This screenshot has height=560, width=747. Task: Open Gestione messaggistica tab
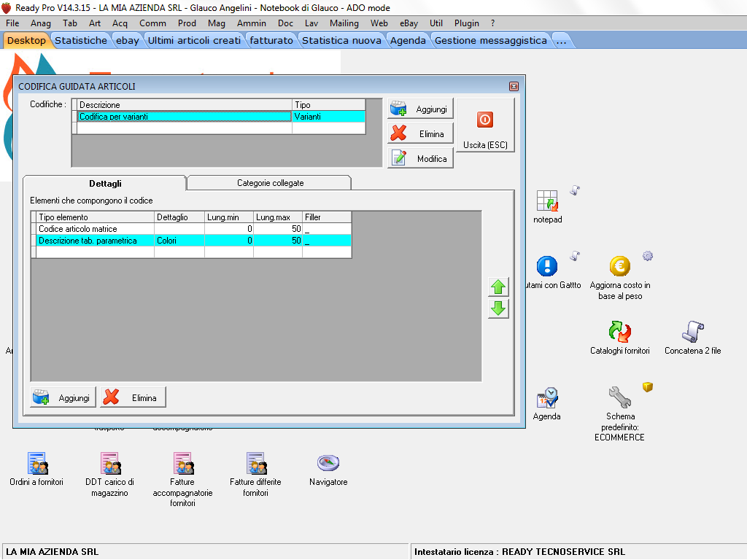click(x=491, y=41)
